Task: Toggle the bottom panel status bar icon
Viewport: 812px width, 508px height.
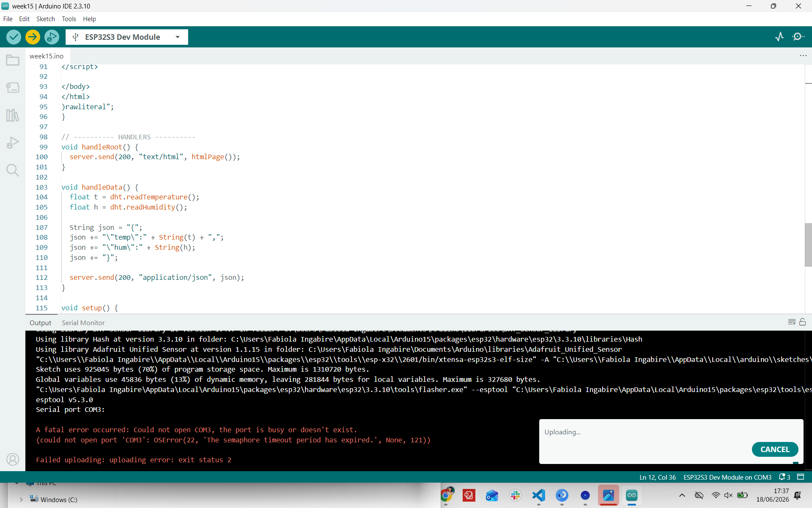Action: tap(801, 477)
